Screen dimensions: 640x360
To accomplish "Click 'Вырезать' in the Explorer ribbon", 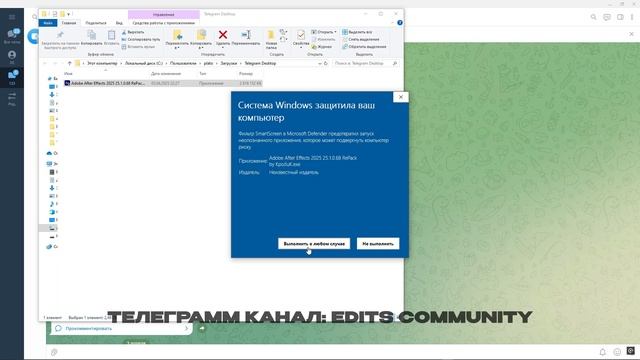I will (133, 32).
